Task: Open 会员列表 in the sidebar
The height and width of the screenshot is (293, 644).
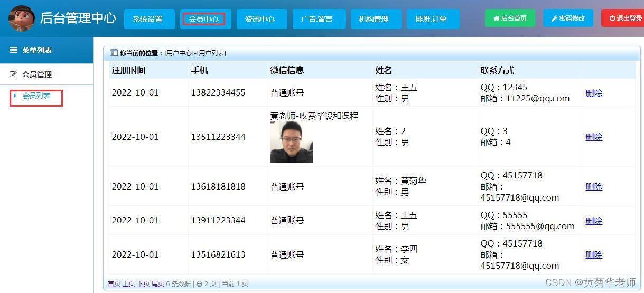Action: point(36,96)
